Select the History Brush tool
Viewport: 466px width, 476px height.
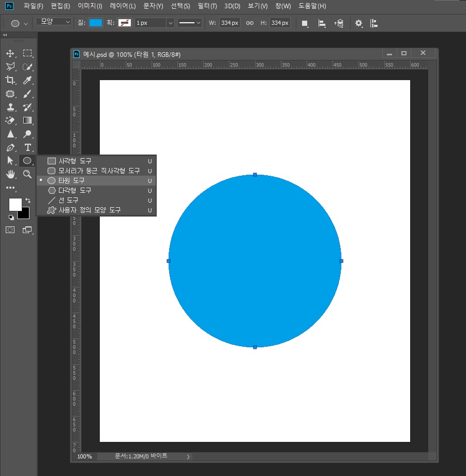[x=27, y=107]
